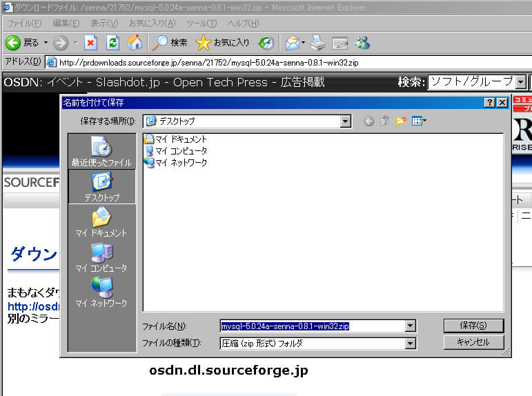Image resolution: width=532 pixels, height=396 pixels.
Task: Click the キャンセル cancel button
Action: (473, 342)
